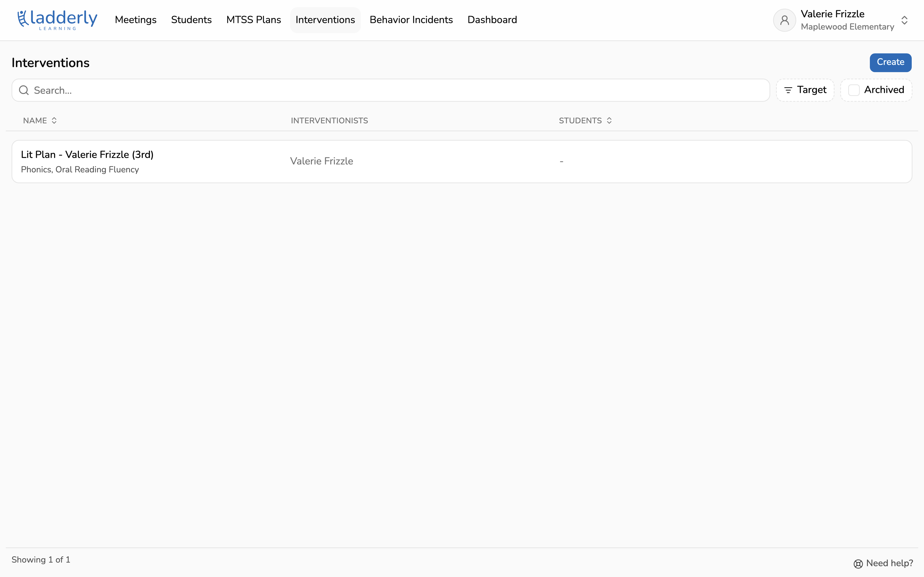Select the Interventions nav item
924x577 pixels.
pyautogui.click(x=325, y=20)
